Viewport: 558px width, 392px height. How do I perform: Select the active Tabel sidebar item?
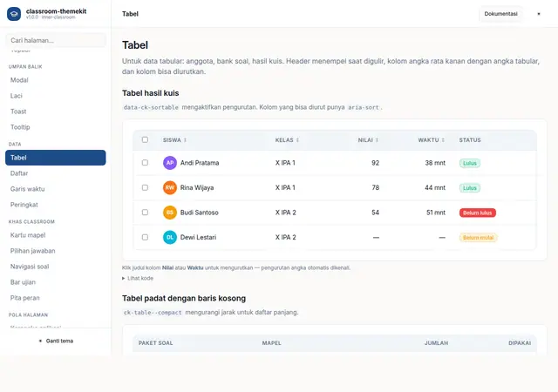56,158
